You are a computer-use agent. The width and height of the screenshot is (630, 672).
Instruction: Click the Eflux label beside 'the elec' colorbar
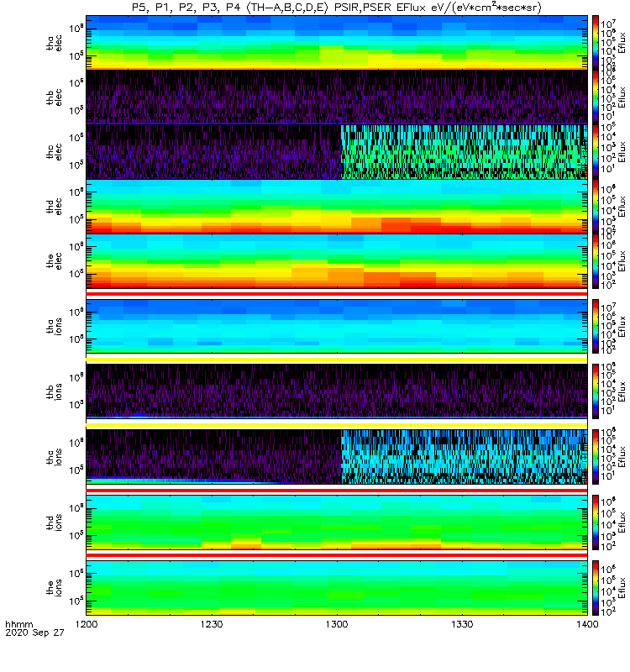(x=622, y=261)
